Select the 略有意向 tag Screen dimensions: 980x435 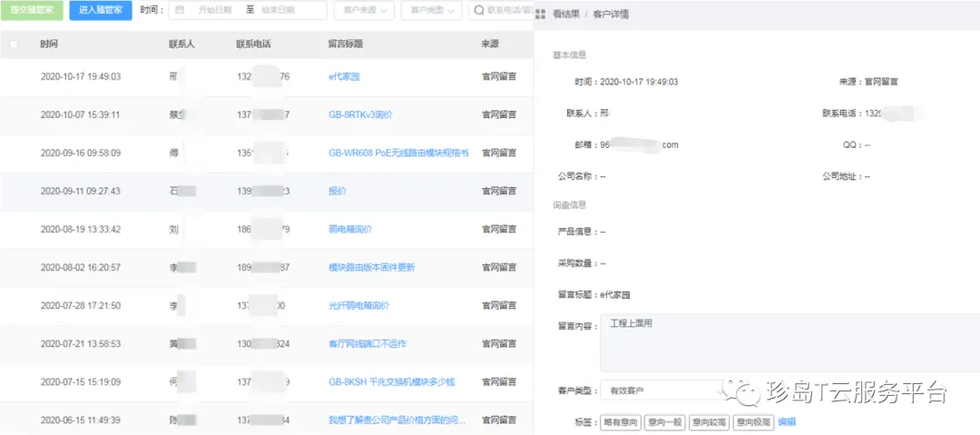[x=621, y=422]
